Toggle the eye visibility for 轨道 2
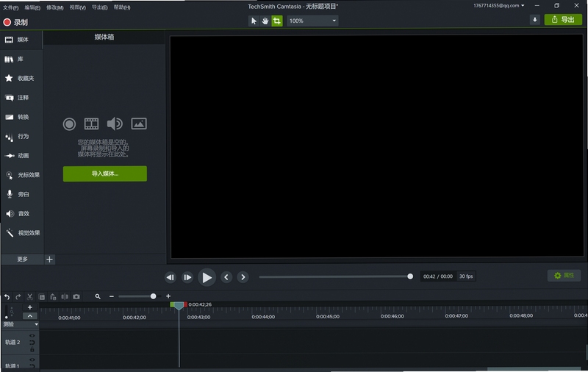The width and height of the screenshot is (588, 372). pos(32,336)
